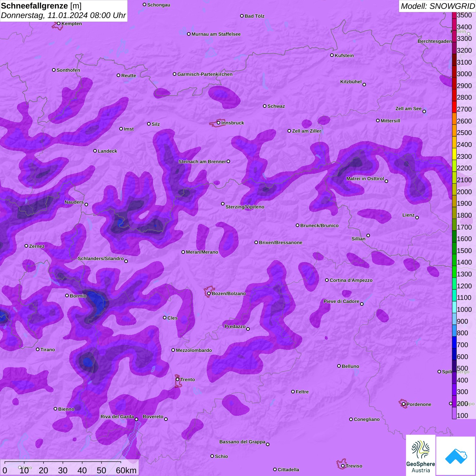This screenshot has height=476, width=476.
Task: Click the Steinach am Brenner label
Action: (x=202, y=161)
